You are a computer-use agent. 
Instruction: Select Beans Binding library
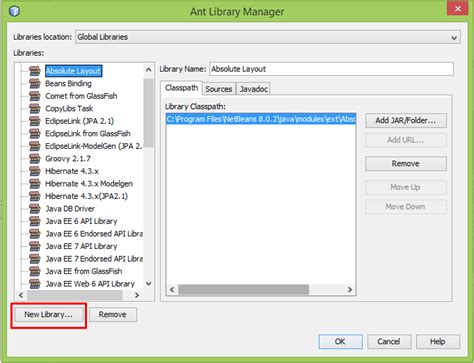pyautogui.click(x=68, y=83)
